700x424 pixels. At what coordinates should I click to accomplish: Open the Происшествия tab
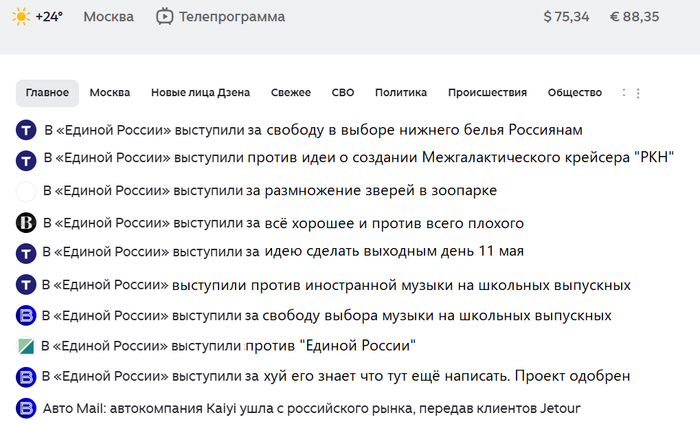(x=488, y=93)
